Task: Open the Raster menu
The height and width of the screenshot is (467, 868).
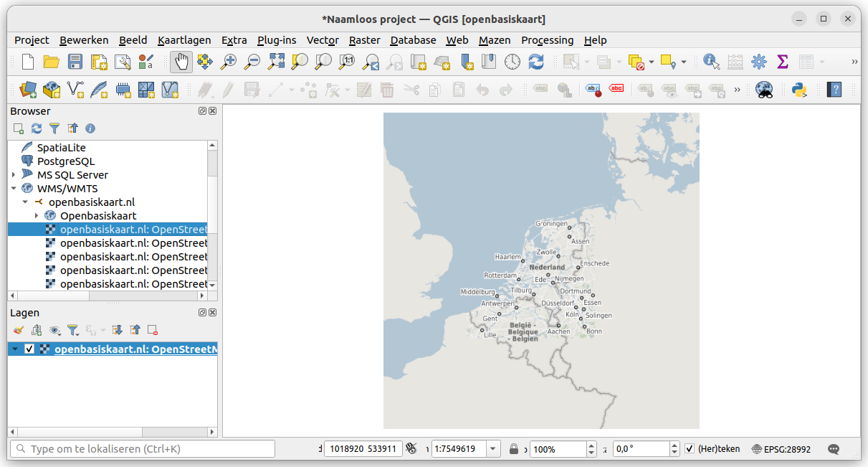Action: click(x=364, y=40)
